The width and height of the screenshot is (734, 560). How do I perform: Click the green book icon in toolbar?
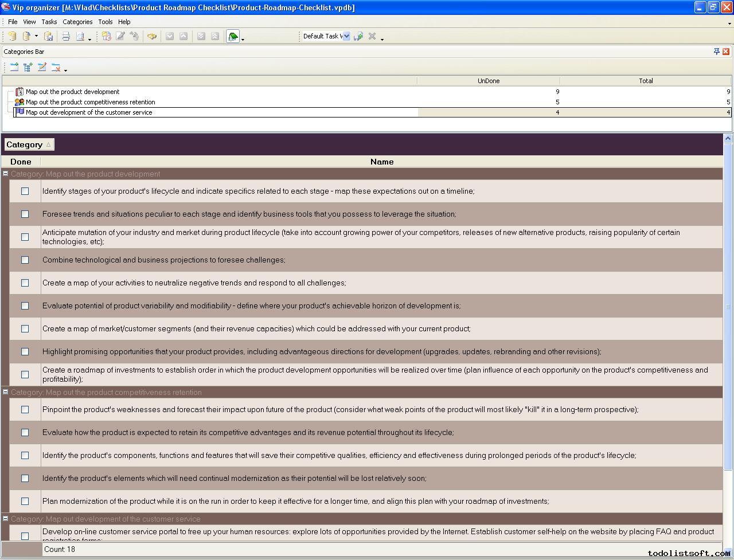[x=233, y=37]
